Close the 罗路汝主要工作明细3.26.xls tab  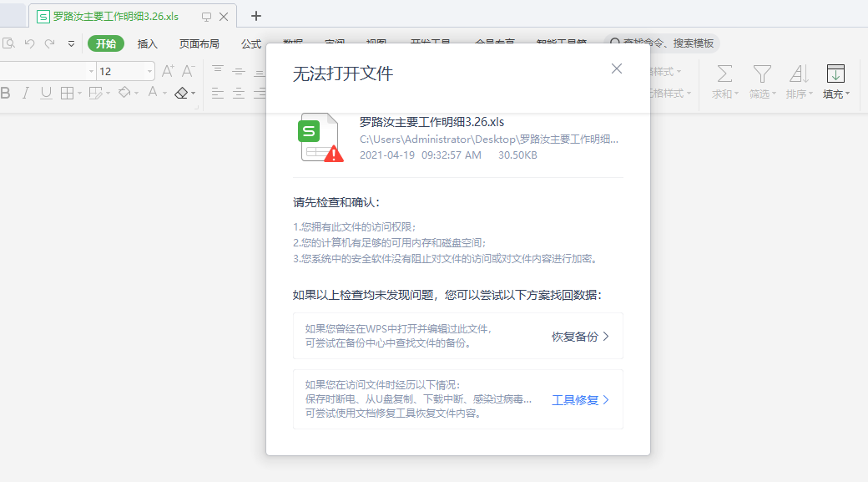(224, 17)
